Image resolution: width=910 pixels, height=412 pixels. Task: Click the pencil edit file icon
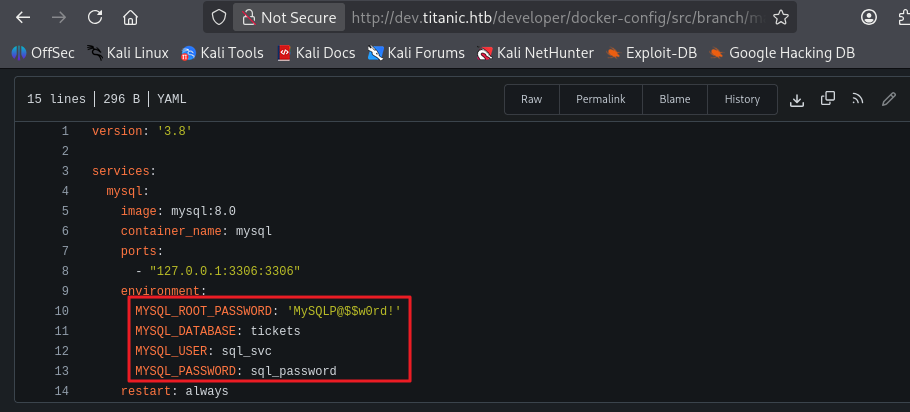[x=888, y=99]
